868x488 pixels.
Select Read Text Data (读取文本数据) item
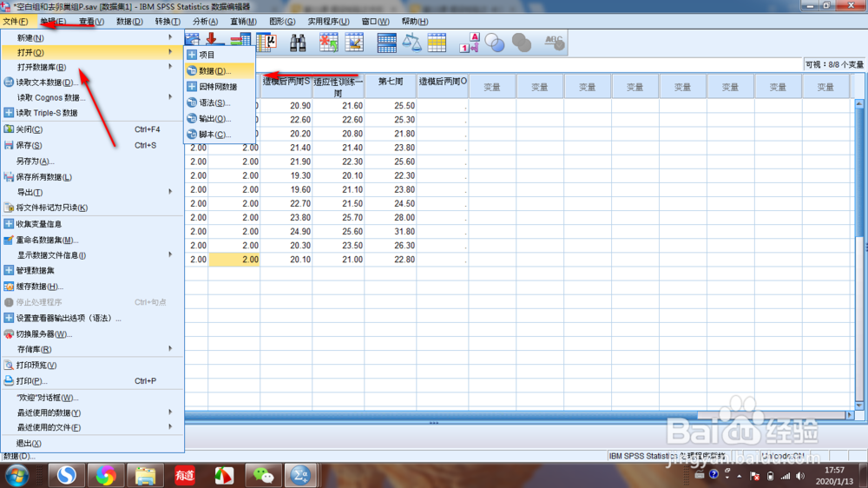92,82
